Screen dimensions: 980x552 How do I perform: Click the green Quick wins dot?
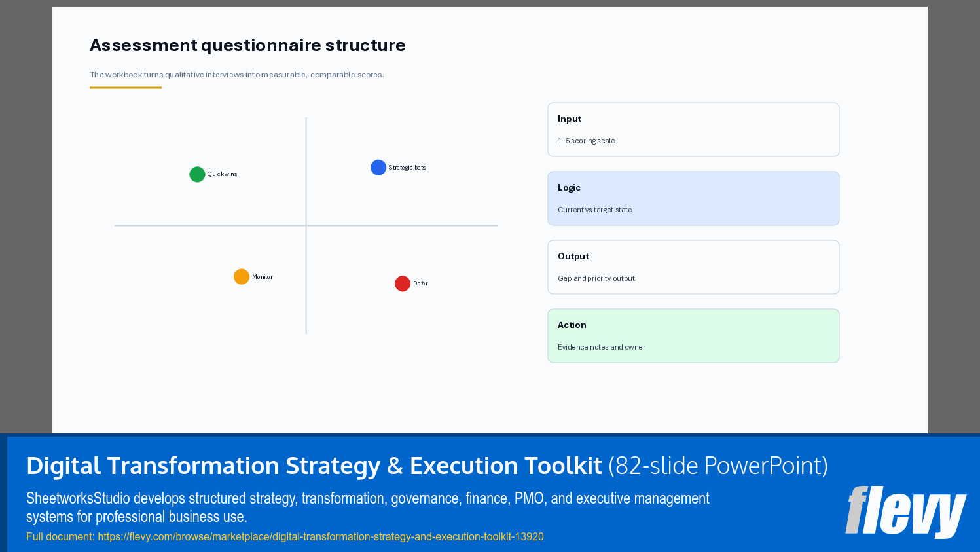pos(197,174)
